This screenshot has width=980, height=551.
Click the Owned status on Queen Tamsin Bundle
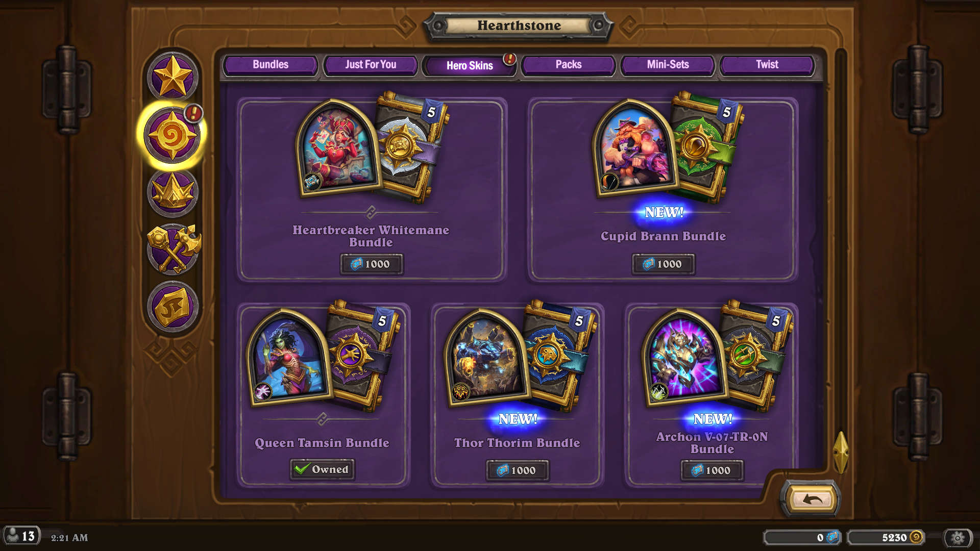coord(323,469)
